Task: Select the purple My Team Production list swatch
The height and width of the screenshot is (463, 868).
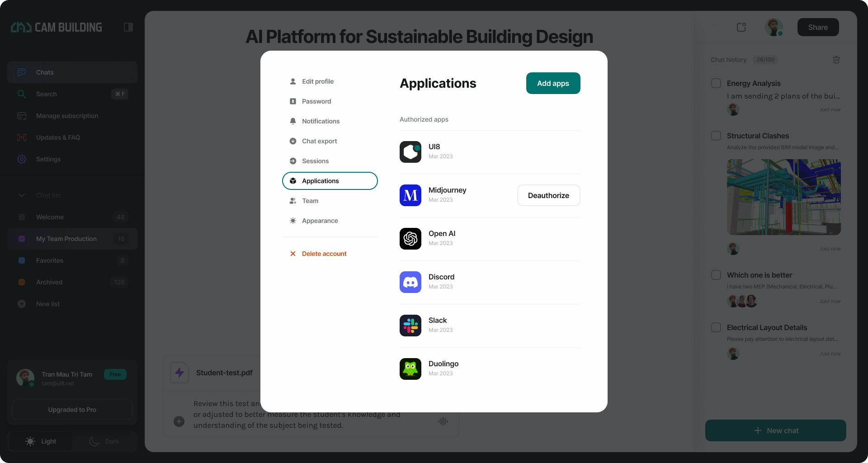Action: point(22,239)
